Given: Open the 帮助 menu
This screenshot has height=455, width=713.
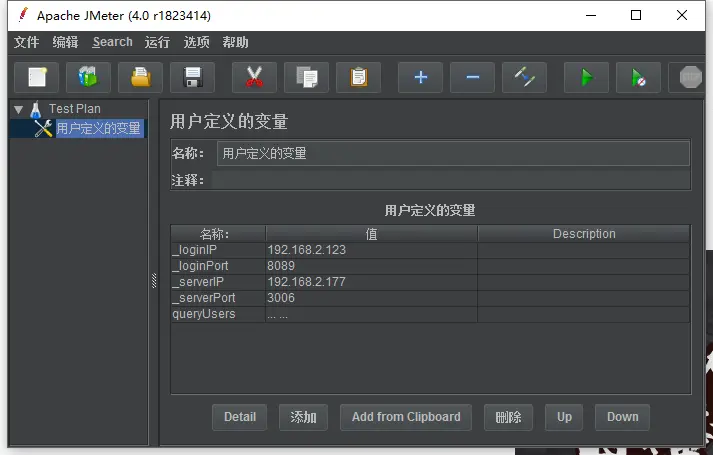Looking at the screenshot, I should pyautogui.click(x=236, y=42).
